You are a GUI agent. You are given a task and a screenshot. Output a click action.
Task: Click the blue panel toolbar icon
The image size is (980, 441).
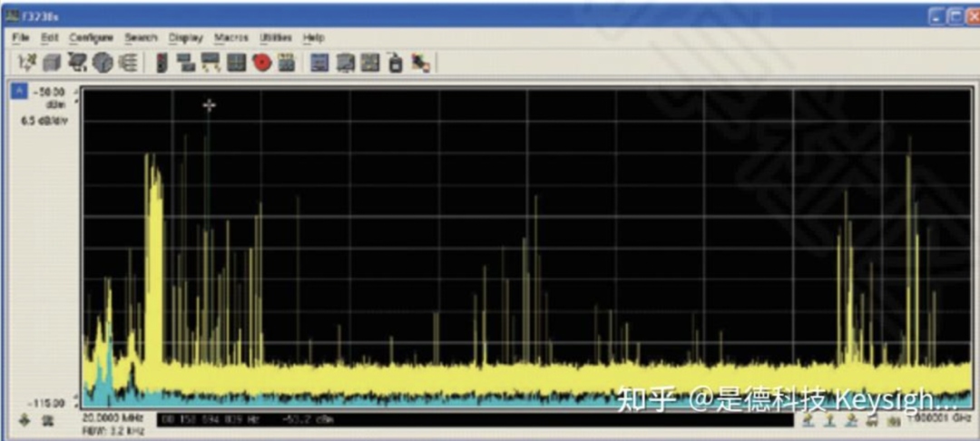[x=320, y=63]
